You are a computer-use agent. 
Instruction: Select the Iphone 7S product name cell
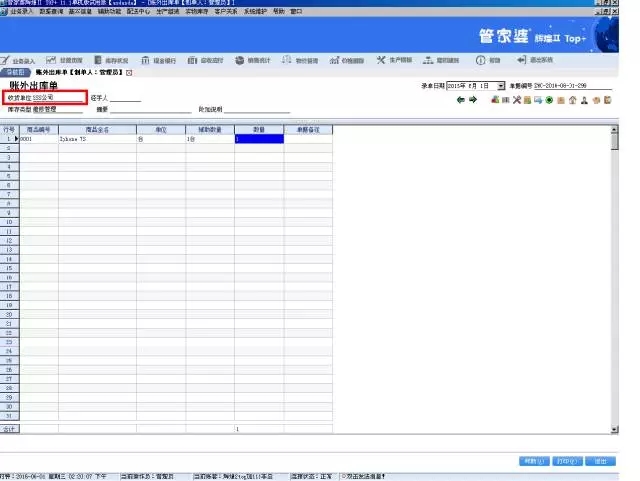click(97, 139)
